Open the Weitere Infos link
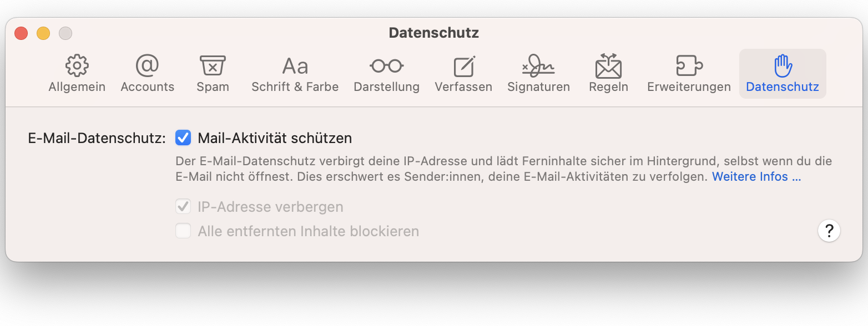The width and height of the screenshot is (868, 326). [x=756, y=177]
